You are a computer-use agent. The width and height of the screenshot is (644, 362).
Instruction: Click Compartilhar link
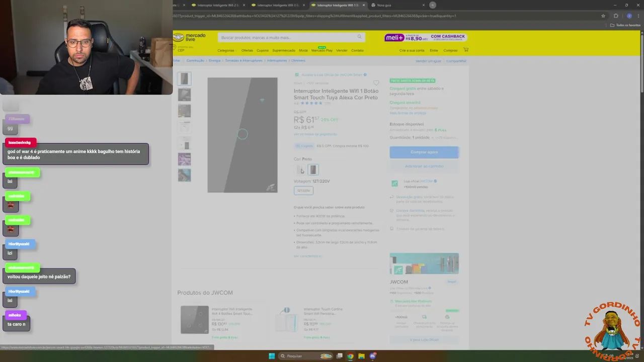[456, 61]
